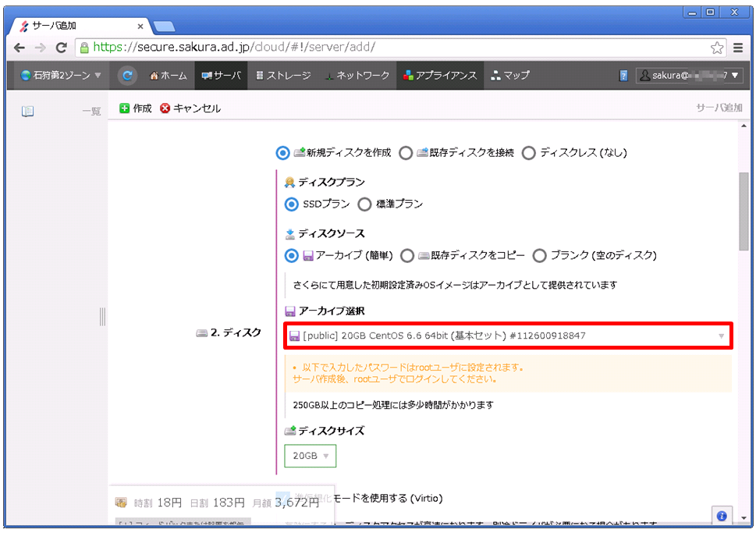
Task: Click the browser back arrow
Action: point(20,48)
